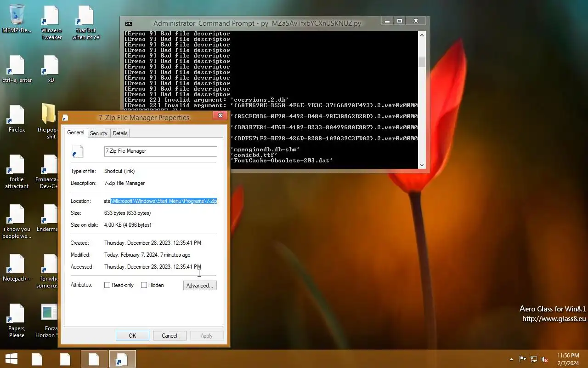Switch to the Security tab

98,133
